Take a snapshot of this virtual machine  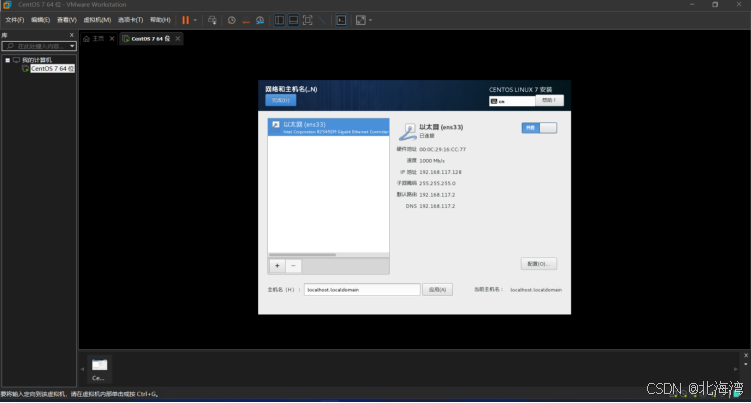(231, 20)
